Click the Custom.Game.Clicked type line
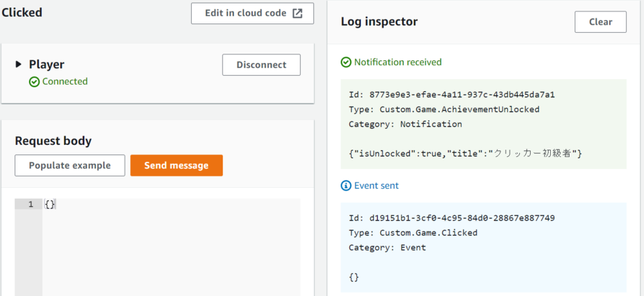This screenshot has width=644, height=296. point(413,233)
